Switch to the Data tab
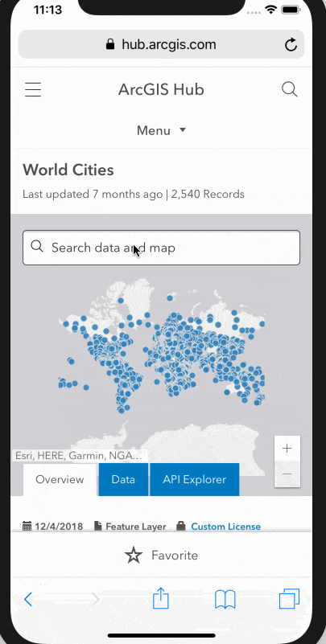The height and width of the screenshot is (644, 326). pos(123,480)
